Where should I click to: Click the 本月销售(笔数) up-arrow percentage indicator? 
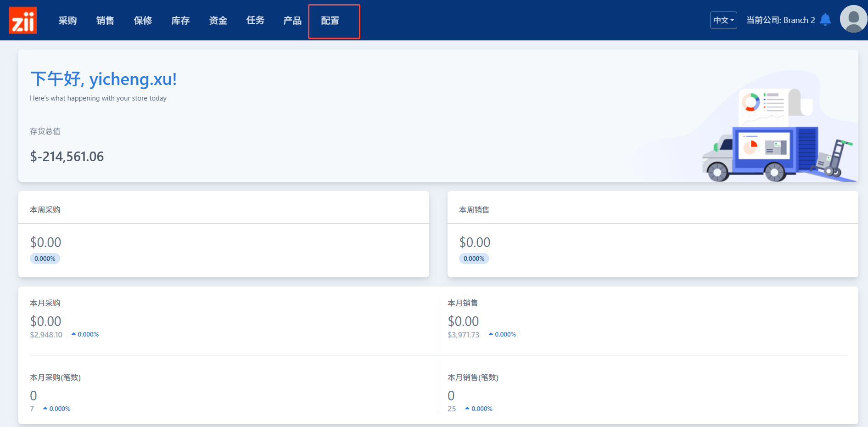coord(479,409)
